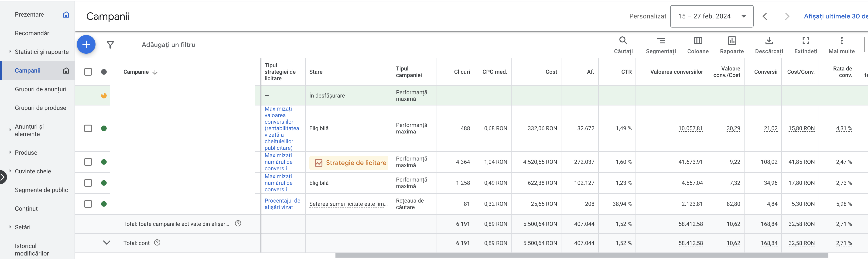
Task: Click help icon beside Total: toate campaniile
Action: [x=238, y=223]
